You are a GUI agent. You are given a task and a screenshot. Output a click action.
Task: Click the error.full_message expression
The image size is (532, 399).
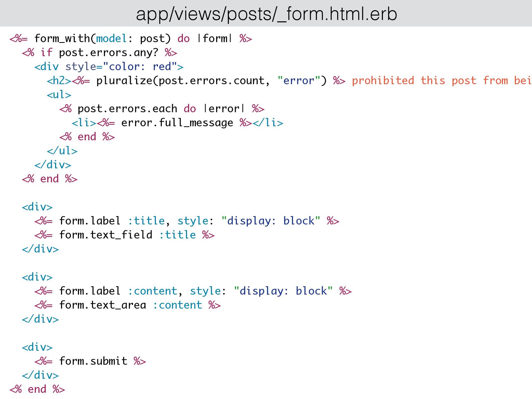tap(177, 123)
